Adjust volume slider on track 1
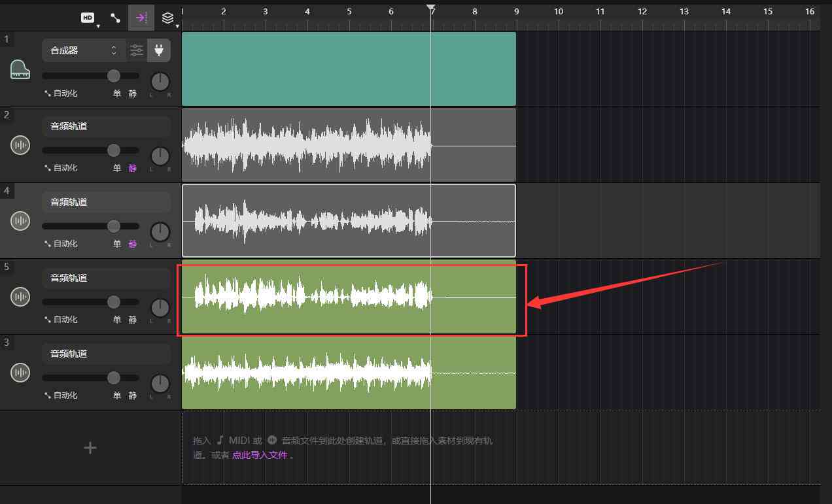The width and height of the screenshot is (832, 504). point(114,75)
